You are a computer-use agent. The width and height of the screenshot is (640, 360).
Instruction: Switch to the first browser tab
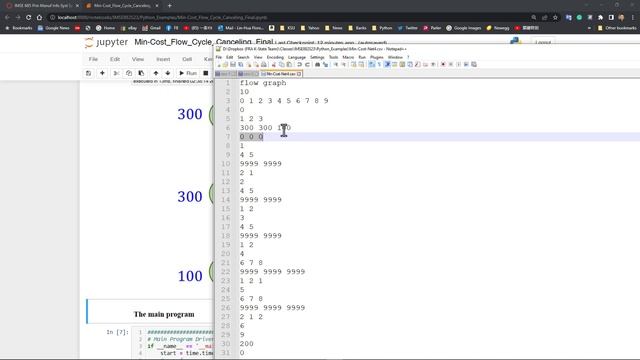(42, 6)
